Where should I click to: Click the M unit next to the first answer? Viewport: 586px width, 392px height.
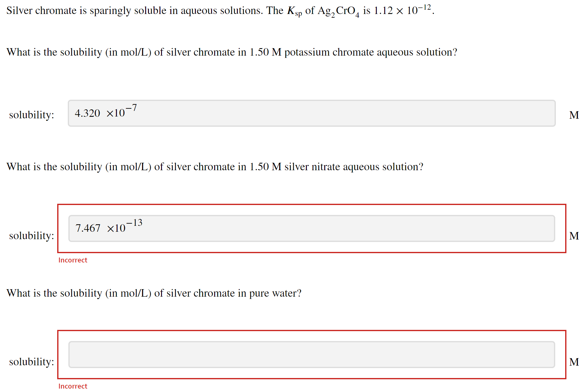(x=574, y=115)
